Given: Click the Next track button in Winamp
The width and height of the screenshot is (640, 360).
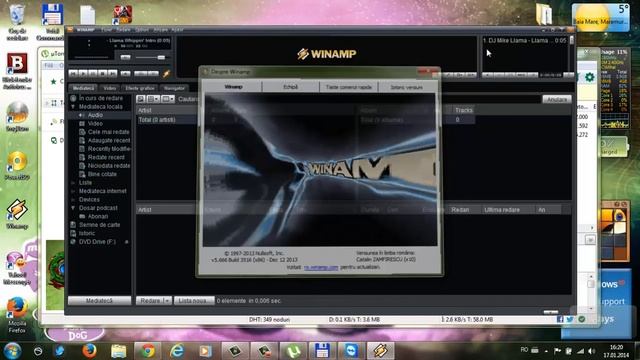Looking at the screenshot, I should (112, 73).
